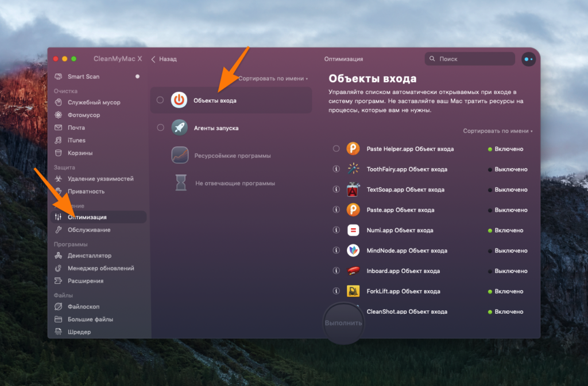Open Фотомусор flower icon
Viewport: 588px width, 386px height.
pyautogui.click(x=59, y=115)
